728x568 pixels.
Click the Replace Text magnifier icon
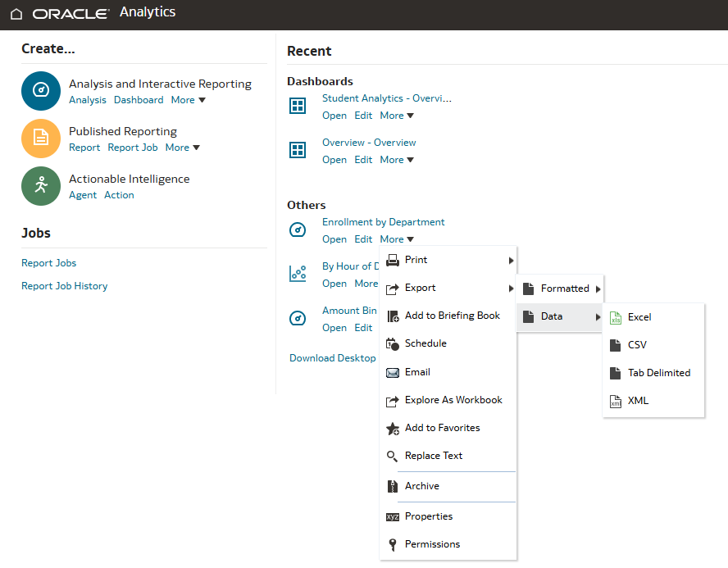[393, 457]
